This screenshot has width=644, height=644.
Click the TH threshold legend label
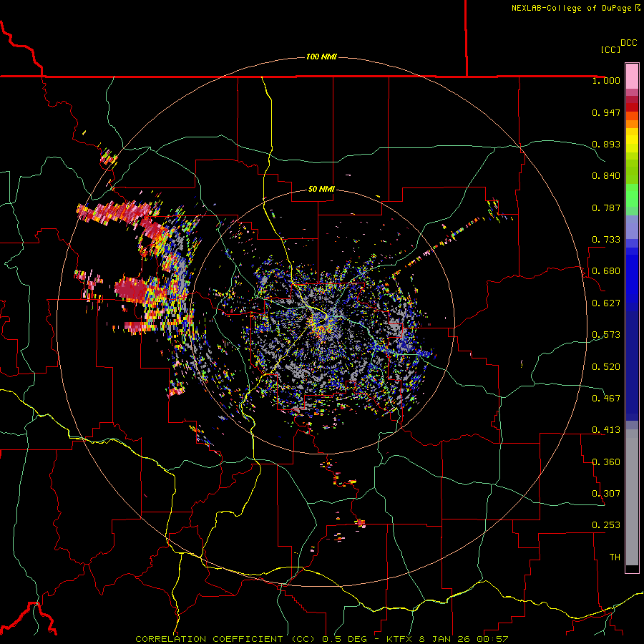click(x=615, y=557)
